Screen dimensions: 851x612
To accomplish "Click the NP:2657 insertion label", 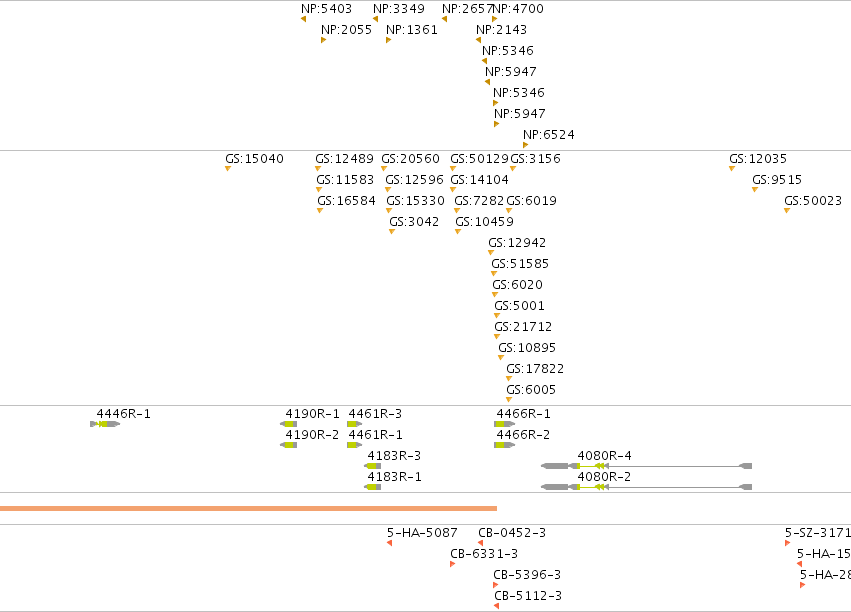I will [x=467, y=9].
